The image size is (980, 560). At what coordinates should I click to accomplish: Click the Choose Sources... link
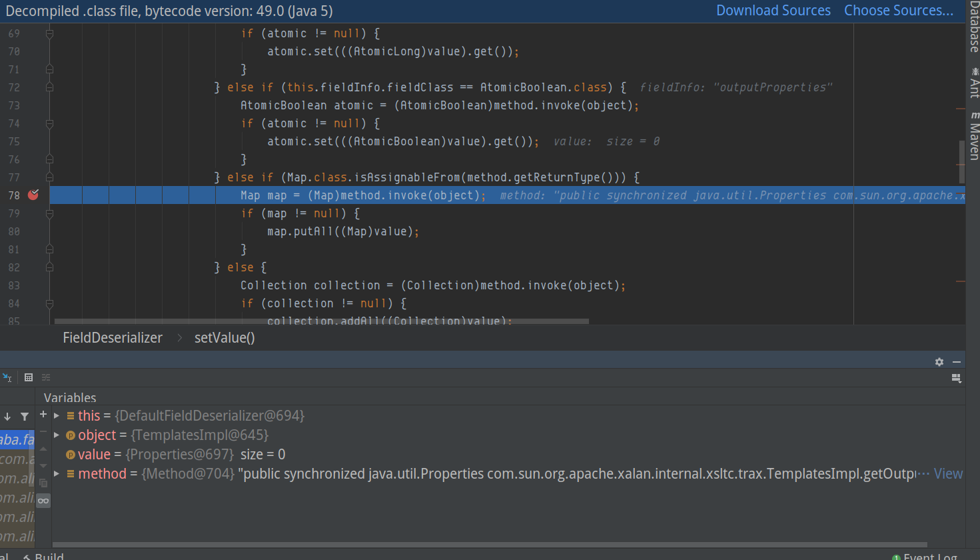click(899, 11)
